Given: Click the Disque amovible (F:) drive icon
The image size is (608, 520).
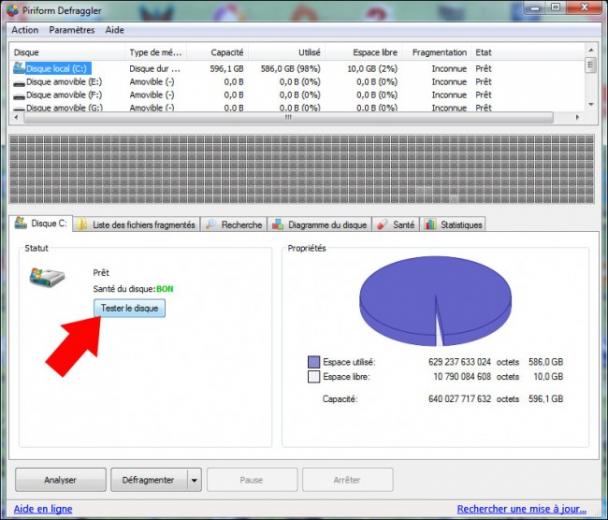Looking at the screenshot, I should point(19,95).
